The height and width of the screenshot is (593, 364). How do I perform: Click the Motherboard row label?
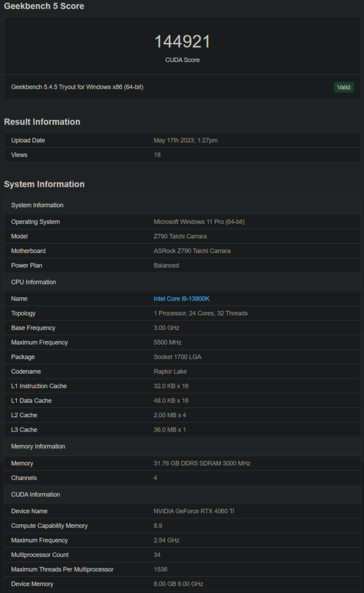pyautogui.click(x=28, y=251)
